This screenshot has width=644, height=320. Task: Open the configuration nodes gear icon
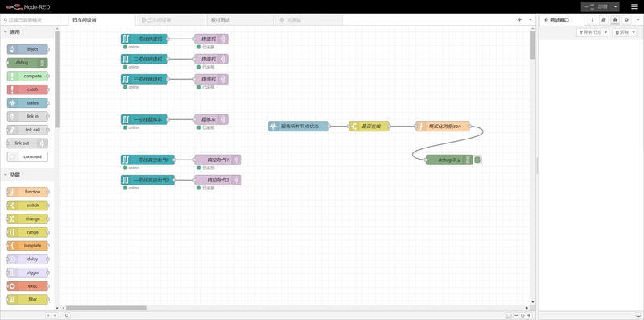click(626, 19)
